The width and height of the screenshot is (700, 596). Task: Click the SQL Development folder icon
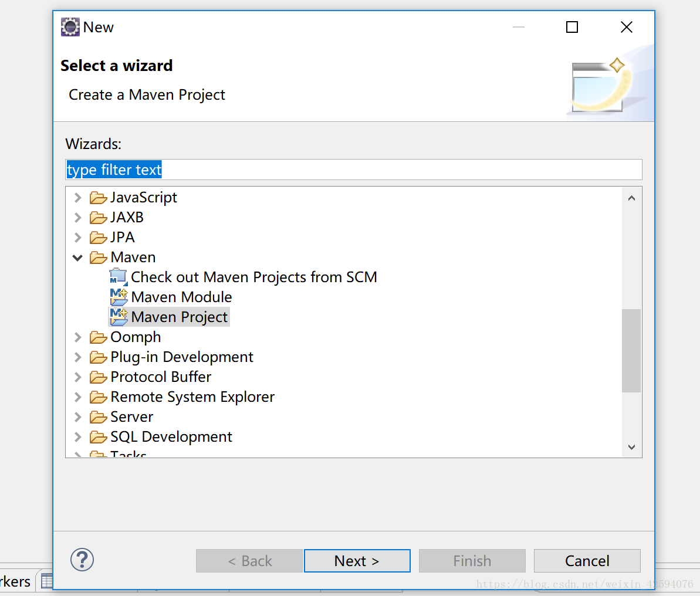pos(98,437)
